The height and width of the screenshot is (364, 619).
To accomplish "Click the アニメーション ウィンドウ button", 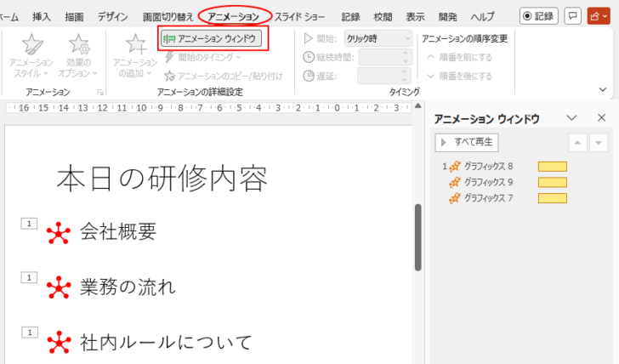I will tap(210, 38).
